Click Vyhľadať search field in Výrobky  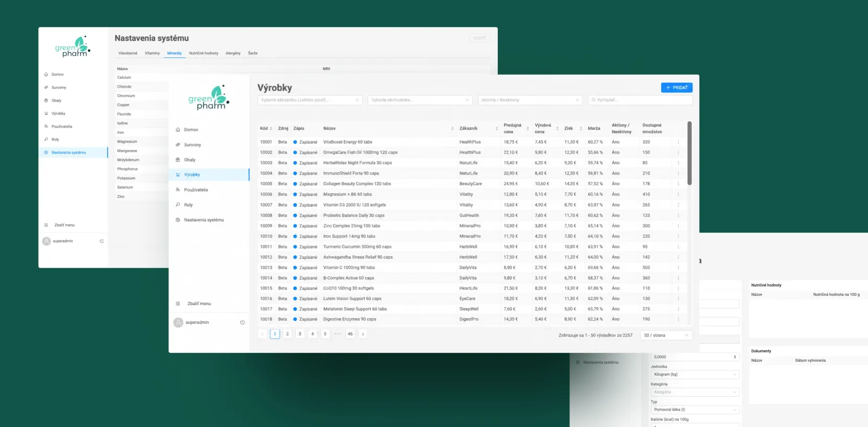click(x=640, y=100)
